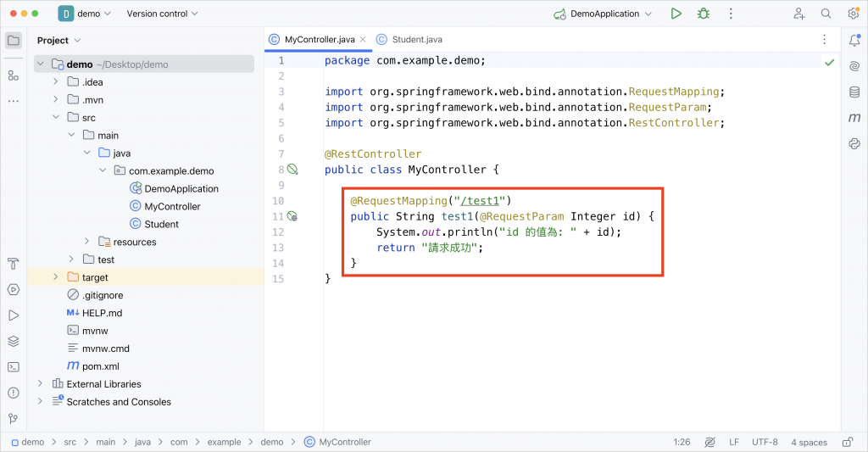Toggle the read-only lock icon in the status bar
This screenshot has height=452, width=868.
click(848, 442)
